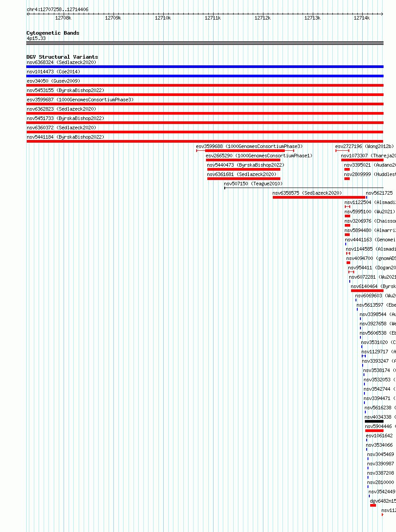The height and width of the screenshot is (532, 396).
Task: Open variant esv2727196 (Wong2012b)
Action: tap(364, 146)
